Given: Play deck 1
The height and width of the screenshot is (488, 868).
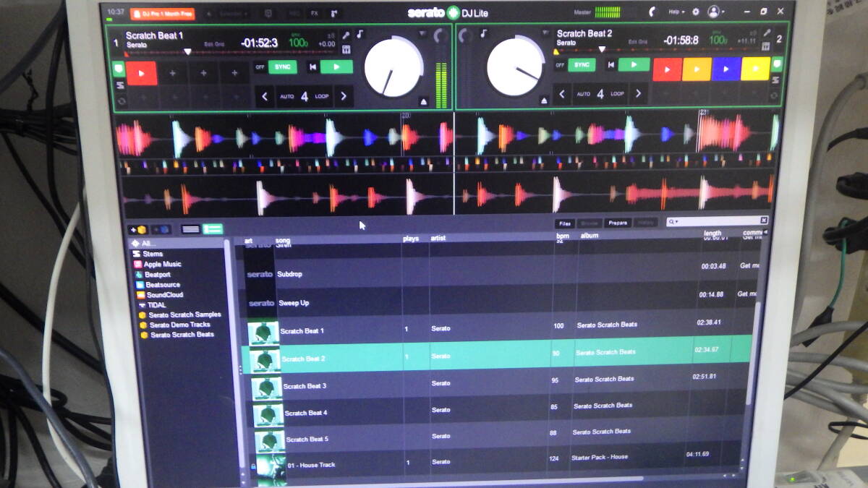Looking at the screenshot, I should point(336,67).
